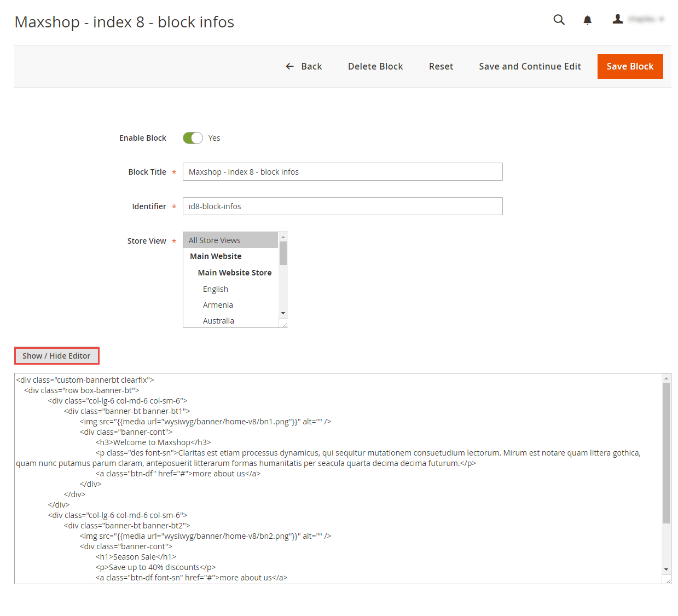Click the bn2.png image source line
The width and height of the screenshot is (678, 616).
[205, 536]
